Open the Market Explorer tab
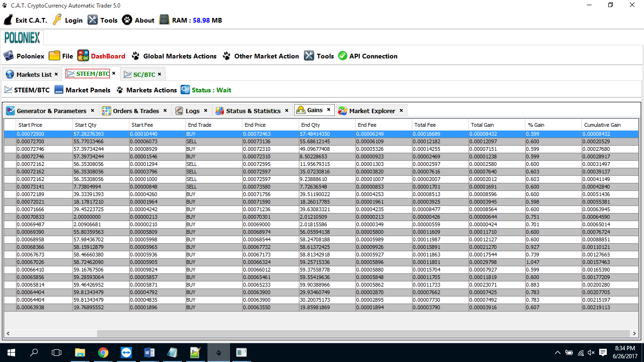 click(372, 111)
